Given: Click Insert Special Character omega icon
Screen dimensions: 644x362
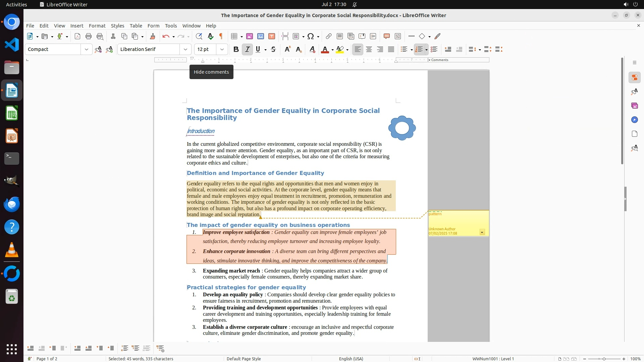Looking at the screenshot, I should point(311,36).
